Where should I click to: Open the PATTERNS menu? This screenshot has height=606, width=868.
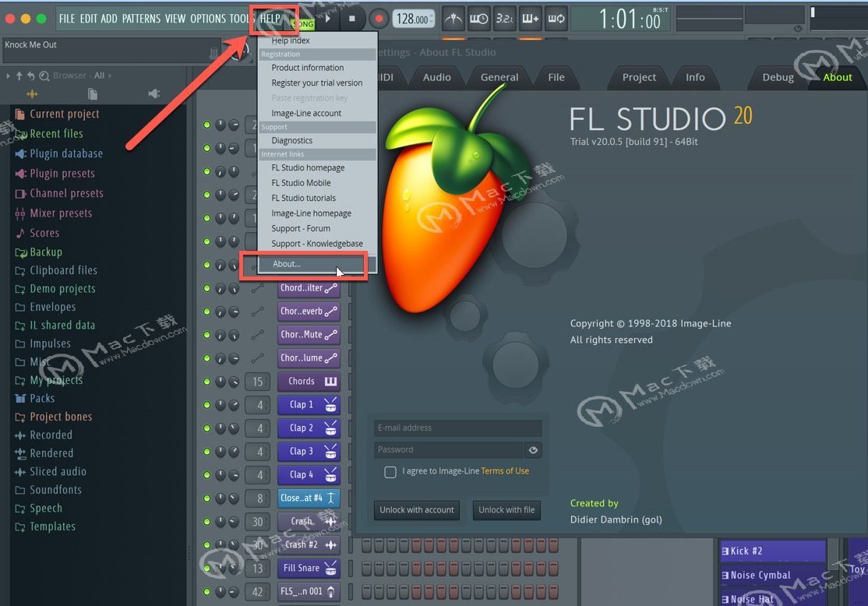[x=141, y=19]
